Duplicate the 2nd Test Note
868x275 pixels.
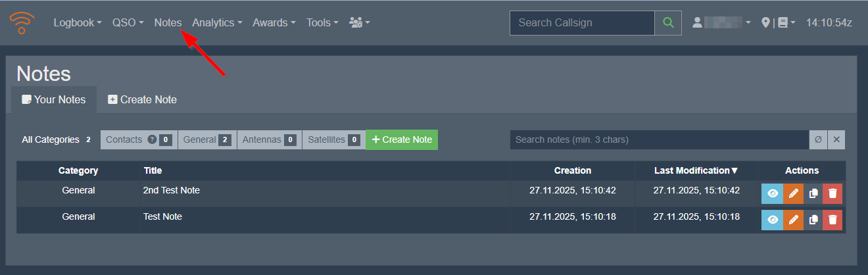point(813,193)
